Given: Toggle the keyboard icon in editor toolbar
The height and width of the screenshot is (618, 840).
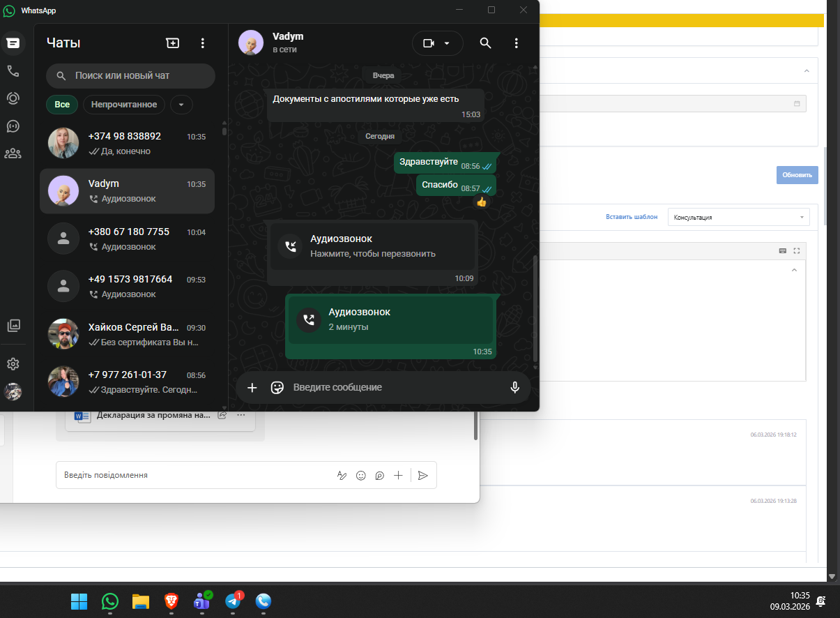Looking at the screenshot, I should pyautogui.click(x=783, y=250).
